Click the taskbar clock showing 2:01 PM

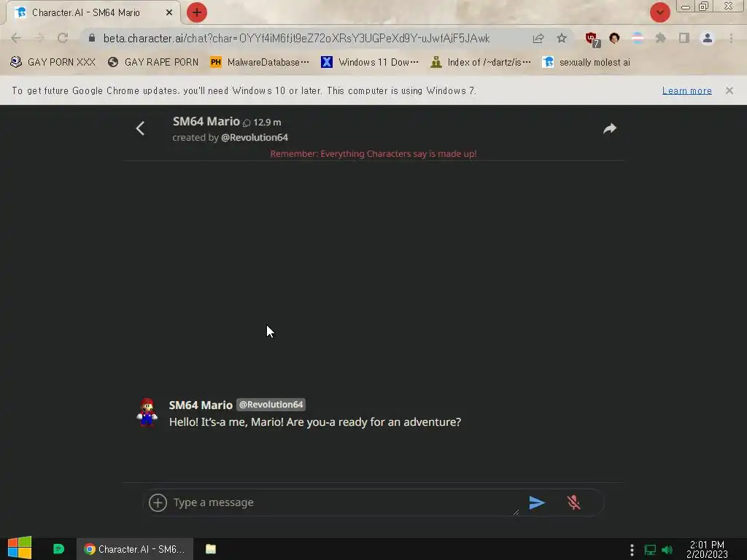(x=707, y=549)
